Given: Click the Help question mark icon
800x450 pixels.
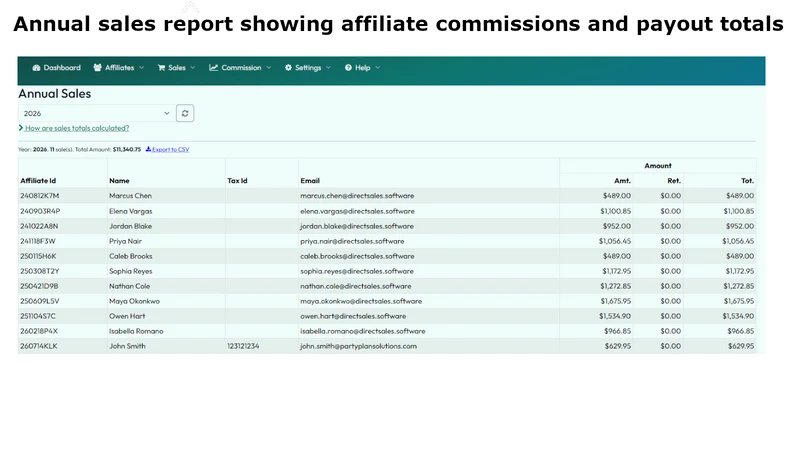Looking at the screenshot, I should [x=348, y=68].
